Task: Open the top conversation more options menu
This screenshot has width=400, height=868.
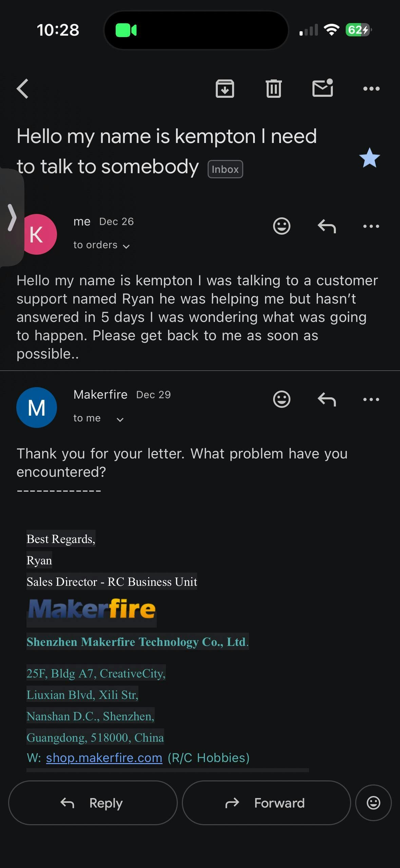Action: pyautogui.click(x=371, y=89)
